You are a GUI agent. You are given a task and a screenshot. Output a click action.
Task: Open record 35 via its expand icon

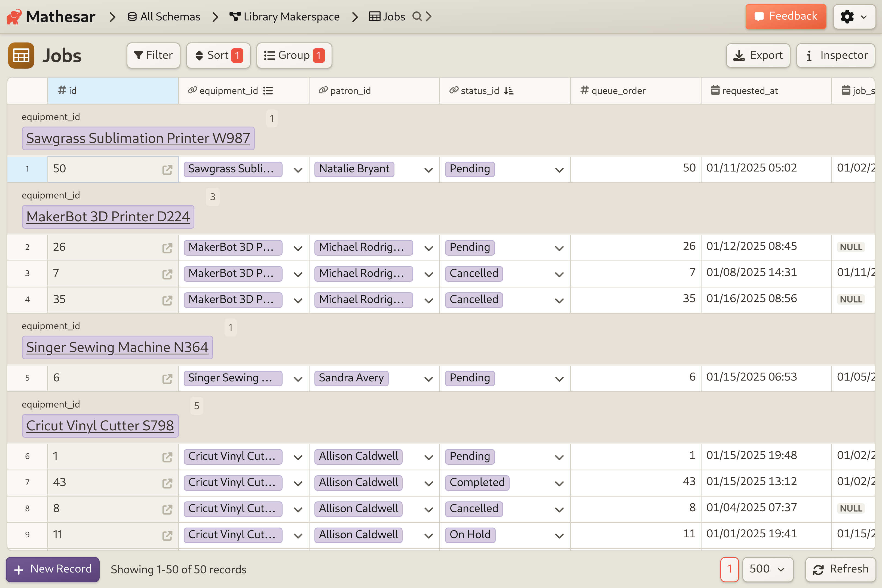(167, 300)
